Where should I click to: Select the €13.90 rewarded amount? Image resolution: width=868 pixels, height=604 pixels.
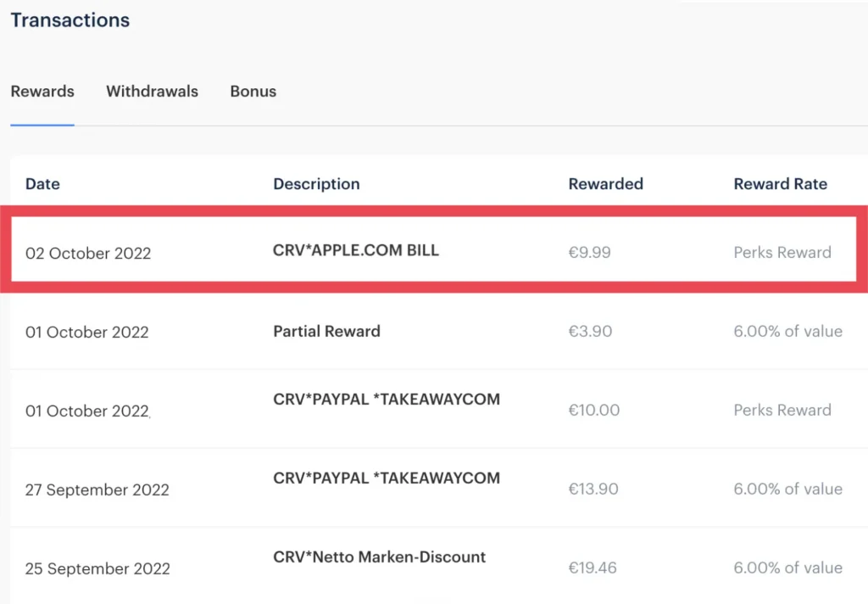[593, 489]
